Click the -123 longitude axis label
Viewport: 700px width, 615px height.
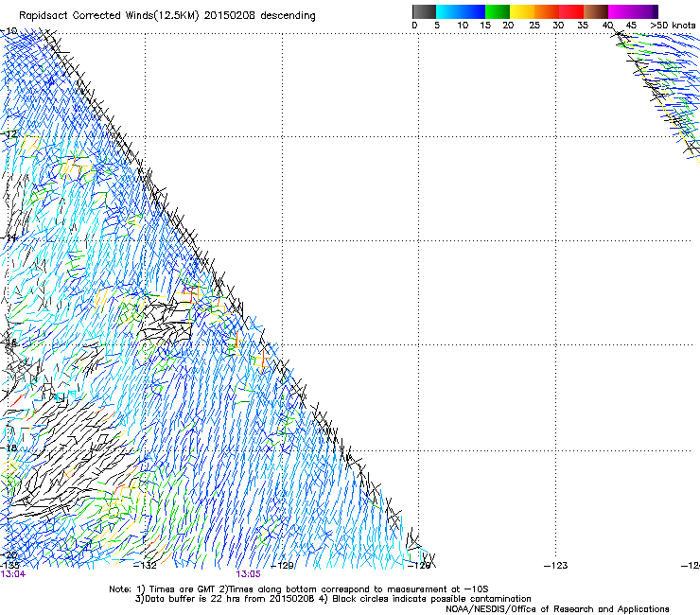[556, 566]
